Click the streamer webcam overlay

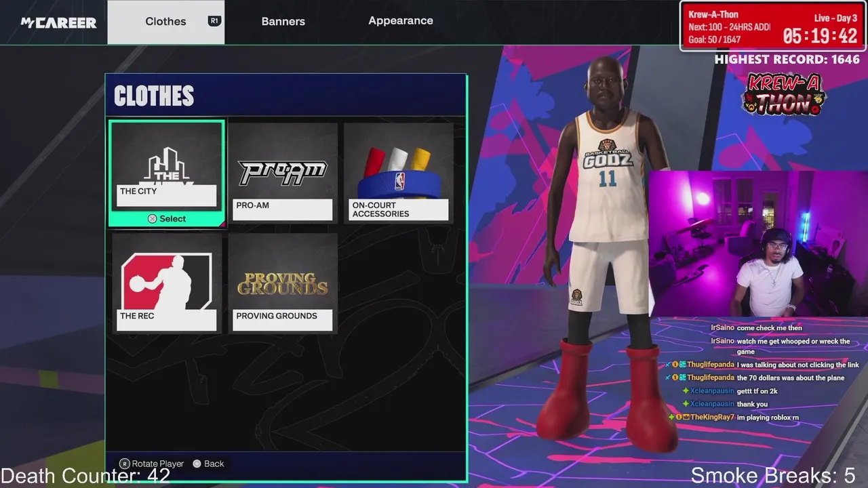pos(758,243)
